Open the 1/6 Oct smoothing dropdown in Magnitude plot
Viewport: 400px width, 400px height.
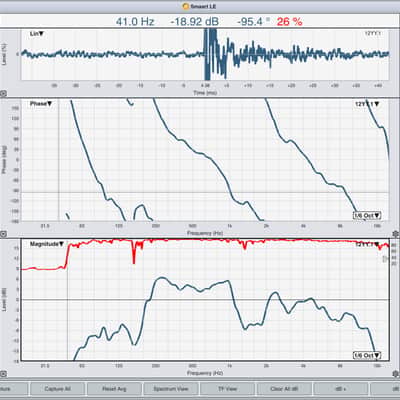pyautogui.click(x=367, y=355)
